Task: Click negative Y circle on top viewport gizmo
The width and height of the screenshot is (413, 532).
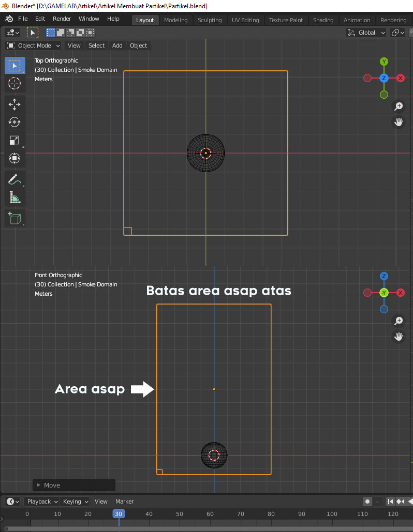Action: tap(384, 95)
